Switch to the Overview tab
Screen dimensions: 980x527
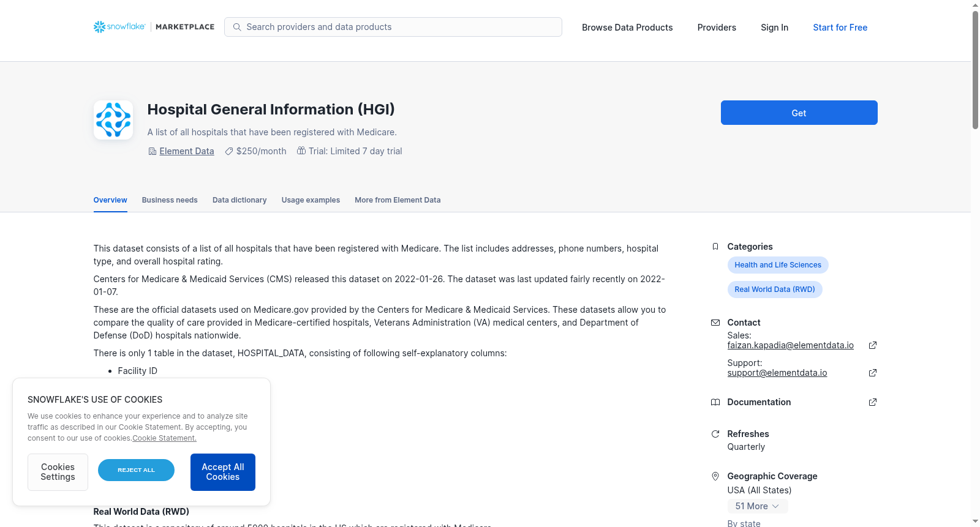click(110, 200)
